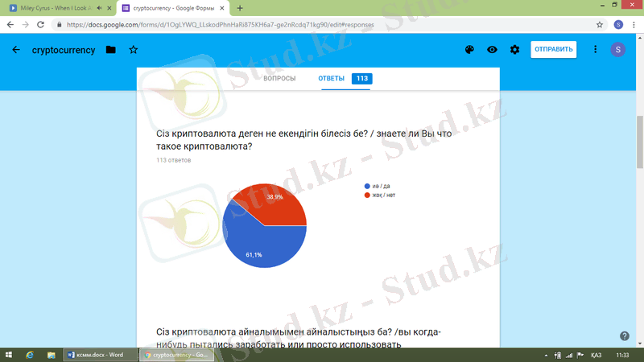Click the 113 responses badge
The height and width of the screenshot is (362, 644).
[x=361, y=78]
